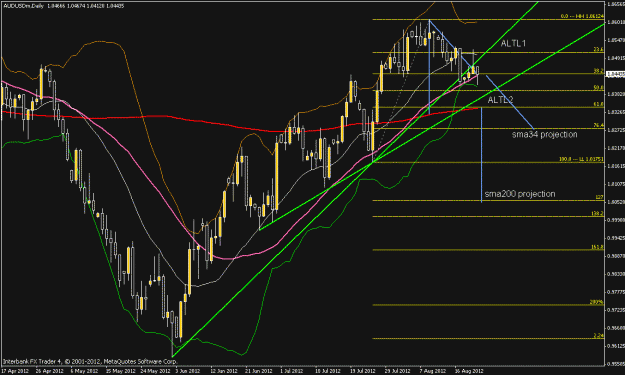Click the 21 Jun 2012 date label

click(x=259, y=371)
